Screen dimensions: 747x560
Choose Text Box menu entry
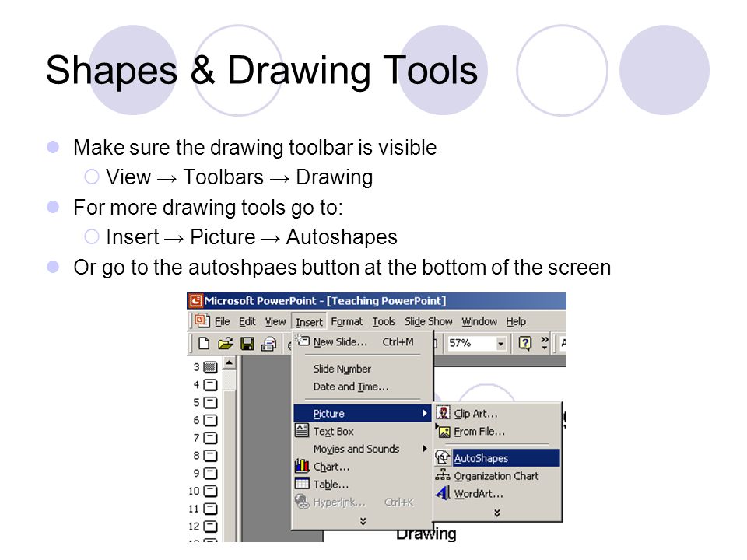362,431
